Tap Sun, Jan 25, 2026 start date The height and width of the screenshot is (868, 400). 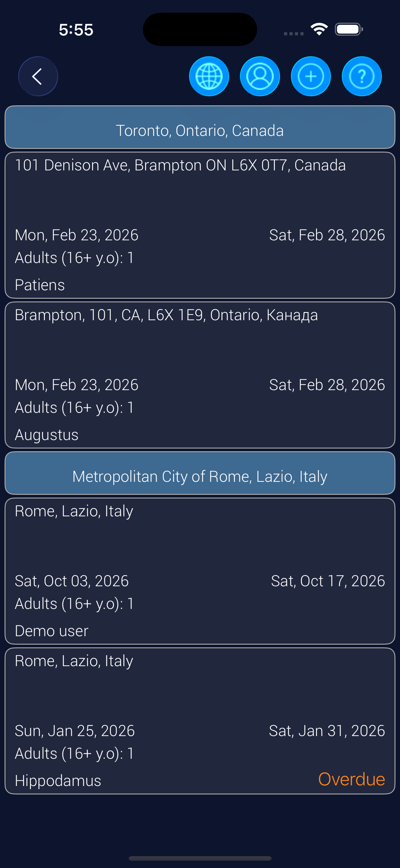click(x=75, y=731)
